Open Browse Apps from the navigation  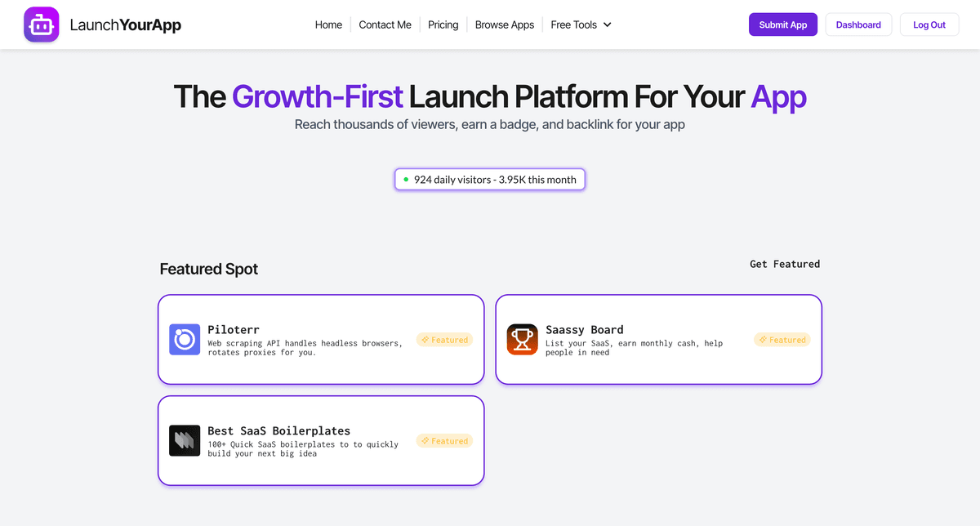point(505,25)
